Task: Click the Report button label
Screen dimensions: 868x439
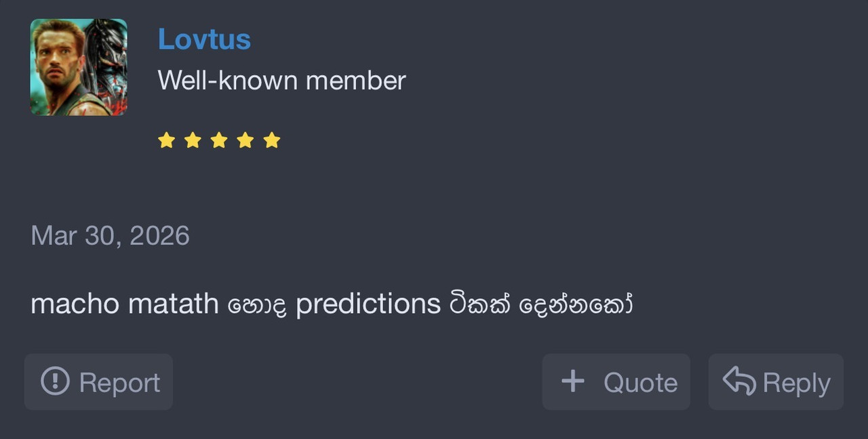Action: point(119,383)
